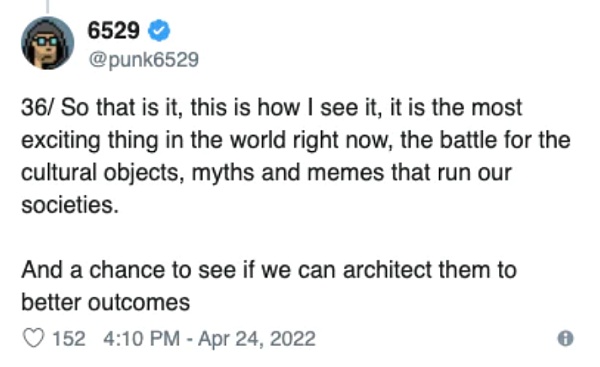Click the word "societies." in the tweet
The height and width of the screenshot is (367, 600).
click(x=70, y=205)
